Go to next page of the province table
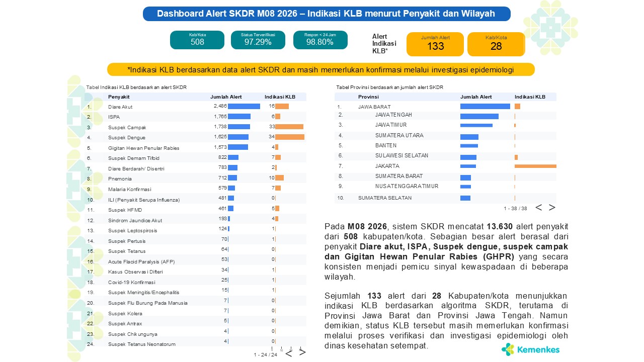The image size is (644, 362). click(552, 208)
